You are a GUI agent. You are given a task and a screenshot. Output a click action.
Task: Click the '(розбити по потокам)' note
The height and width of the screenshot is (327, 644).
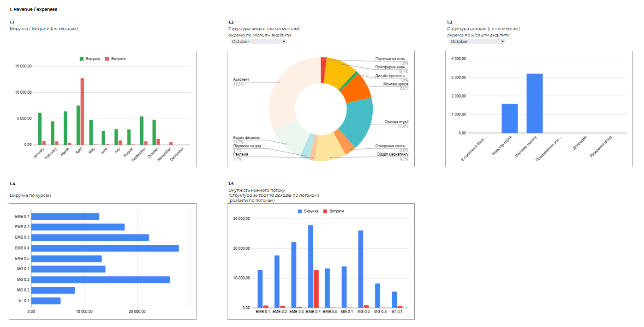pyautogui.click(x=251, y=200)
